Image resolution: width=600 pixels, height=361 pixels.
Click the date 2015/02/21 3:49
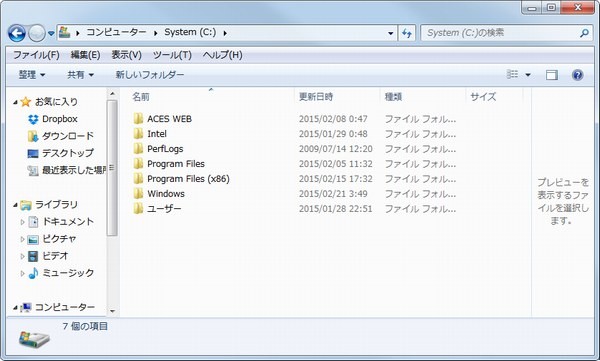(x=333, y=194)
